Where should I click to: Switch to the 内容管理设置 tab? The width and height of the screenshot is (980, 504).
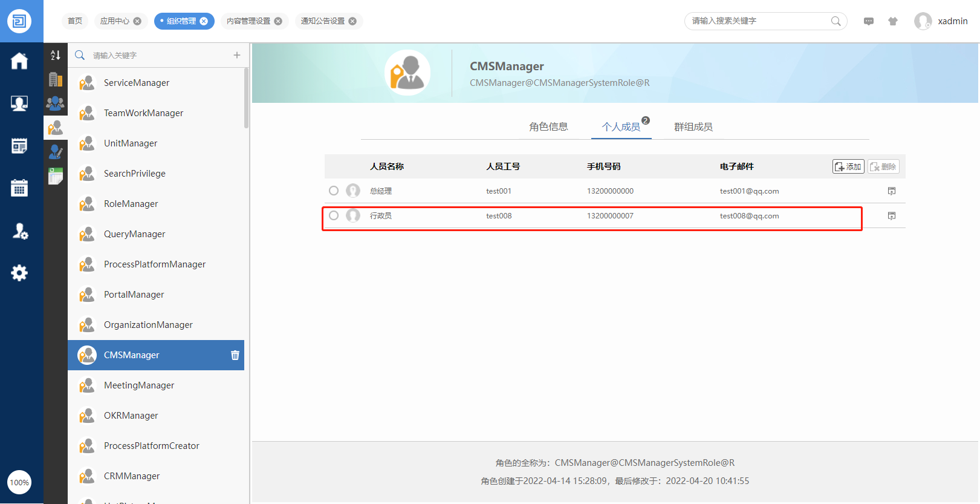pos(248,21)
